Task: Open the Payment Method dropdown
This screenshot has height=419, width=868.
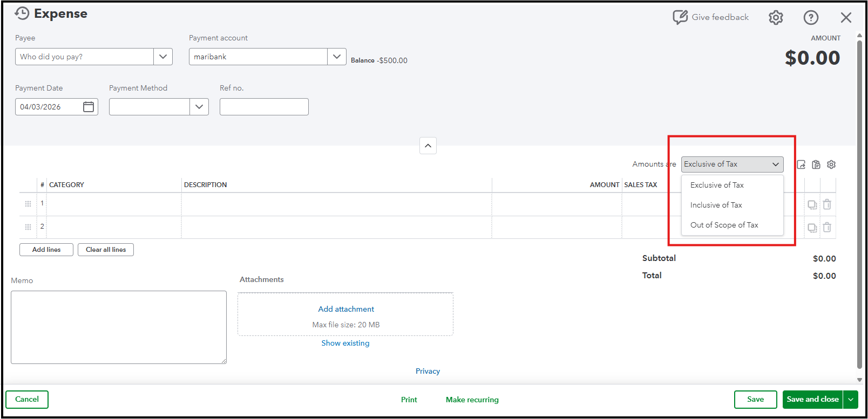Action: click(x=199, y=107)
